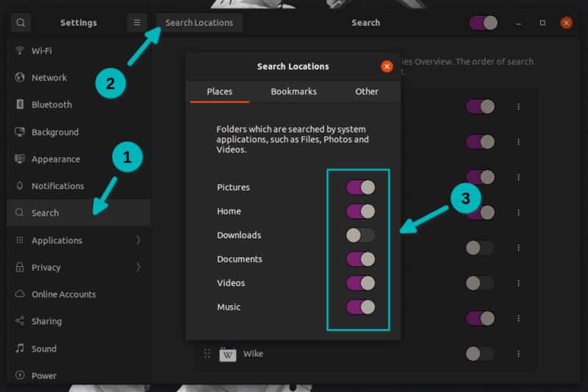Close the Search Locations dialog
The height and width of the screenshot is (392, 588).
[387, 66]
